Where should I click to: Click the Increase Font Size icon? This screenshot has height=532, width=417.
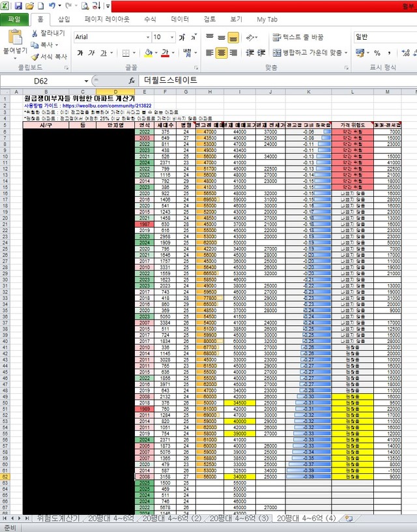[182, 37]
